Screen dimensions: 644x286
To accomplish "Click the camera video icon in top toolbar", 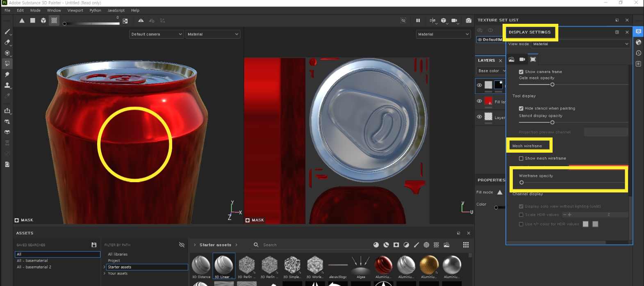I will tap(454, 21).
